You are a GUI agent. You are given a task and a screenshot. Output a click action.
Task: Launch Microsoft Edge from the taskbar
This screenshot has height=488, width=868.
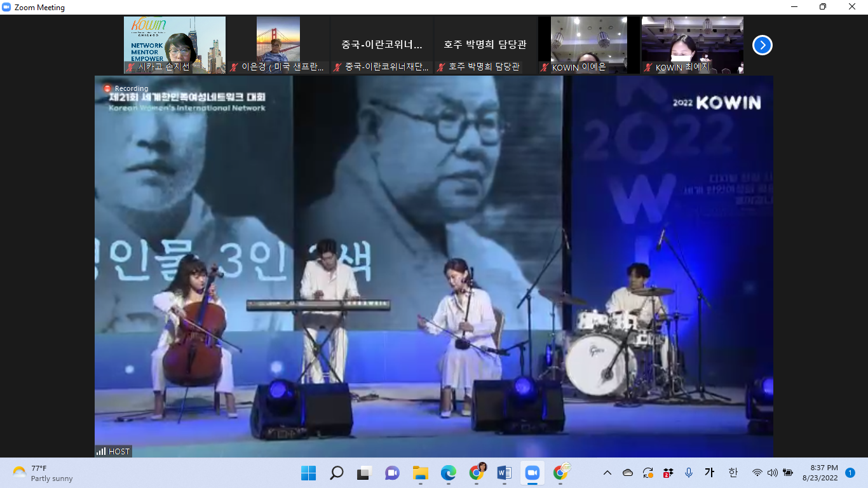pyautogui.click(x=449, y=473)
